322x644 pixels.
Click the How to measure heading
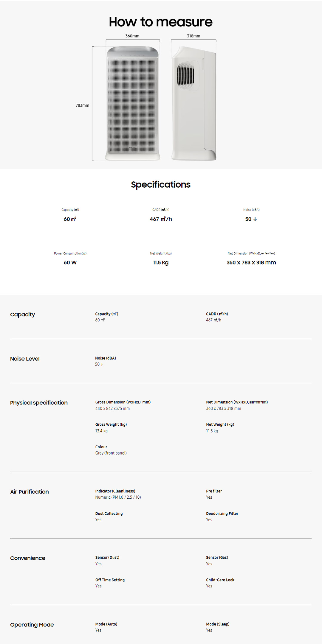coord(161,22)
